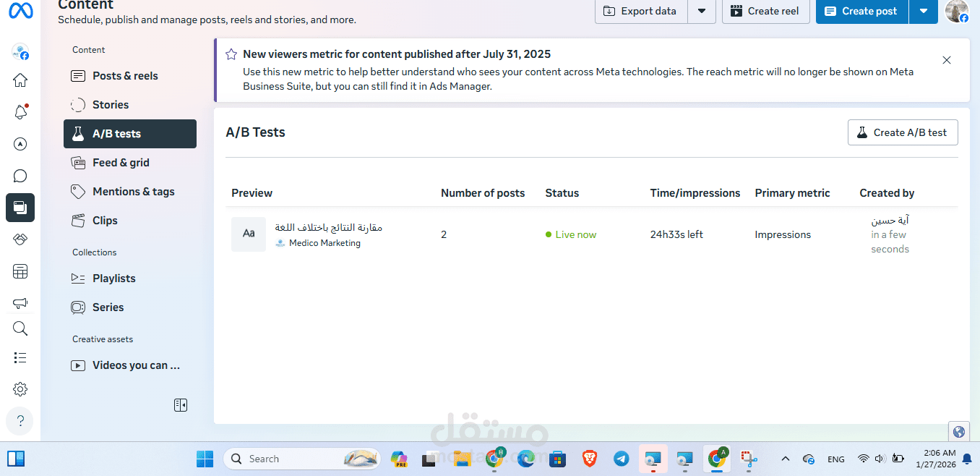Image resolution: width=980 pixels, height=476 pixels.
Task: Click the 24h33s left cell
Action: [676, 234]
